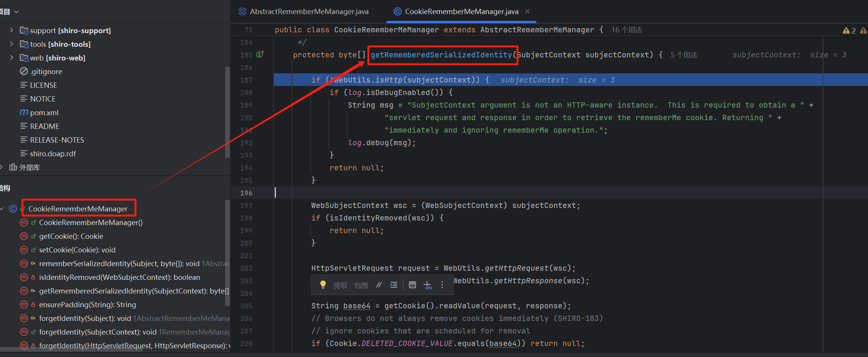Collapse the CookieRememberMeManager structure node
The width and height of the screenshot is (868, 357).
[x=2, y=209]
